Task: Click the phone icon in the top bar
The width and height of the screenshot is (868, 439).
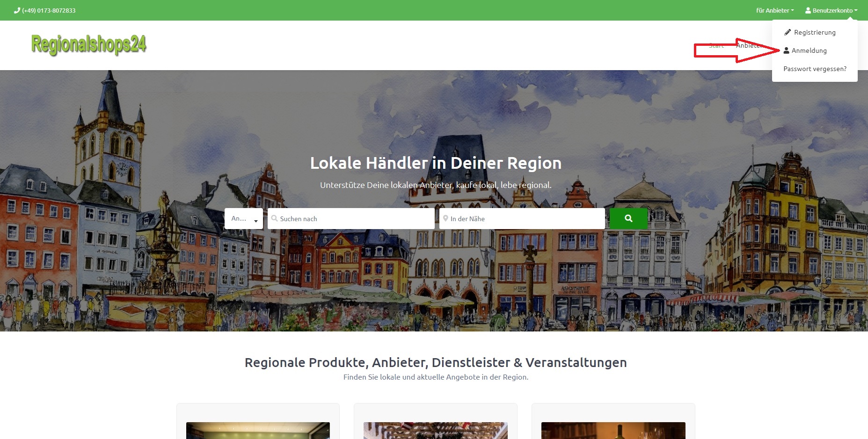Action: point(17,10)
